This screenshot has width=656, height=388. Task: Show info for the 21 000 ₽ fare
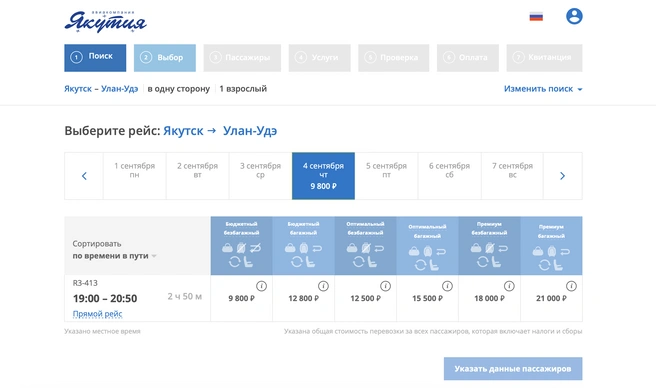pyautogui.click(x=571, y=286)
